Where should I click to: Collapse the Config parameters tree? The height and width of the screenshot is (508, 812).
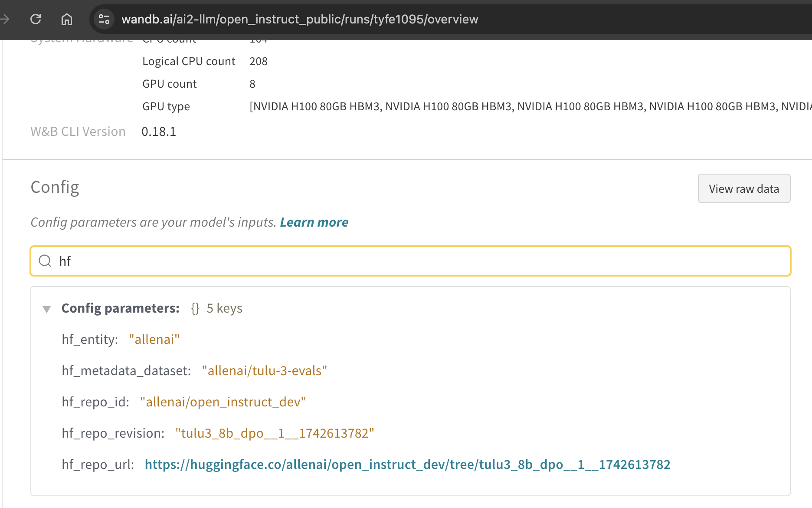47,309
